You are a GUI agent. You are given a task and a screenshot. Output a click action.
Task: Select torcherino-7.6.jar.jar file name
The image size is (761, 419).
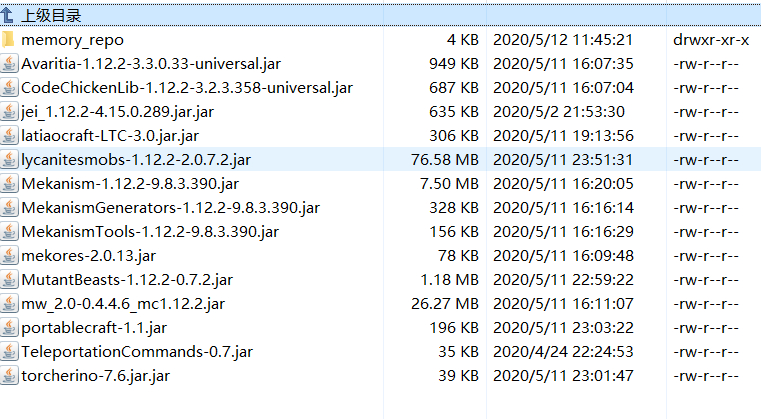[96, 376]
